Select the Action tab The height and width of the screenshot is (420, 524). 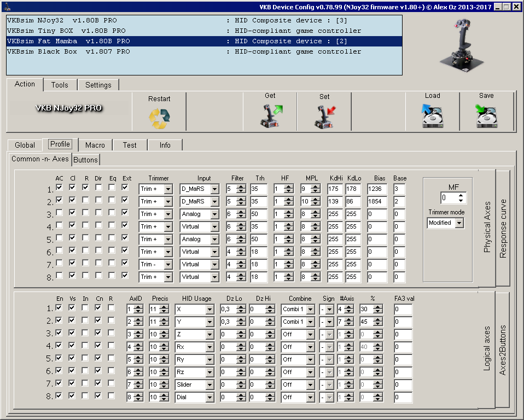coord(25,84)
